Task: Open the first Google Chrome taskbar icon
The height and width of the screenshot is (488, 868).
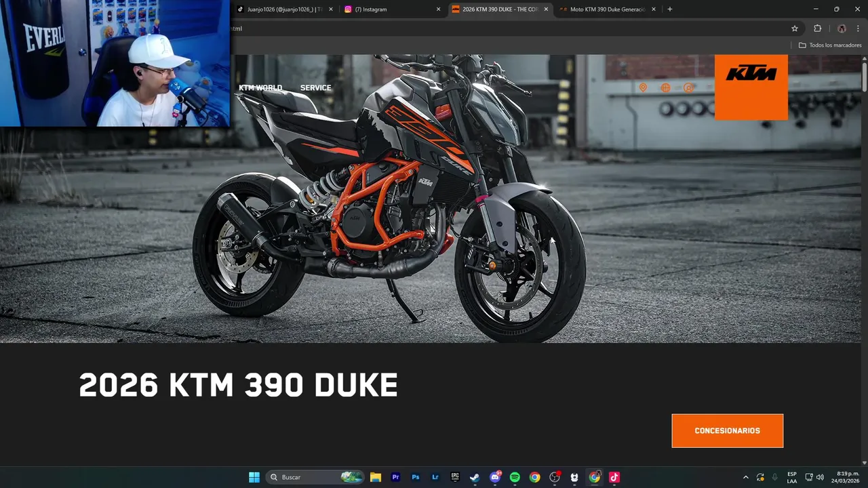Action: point(534,477)
